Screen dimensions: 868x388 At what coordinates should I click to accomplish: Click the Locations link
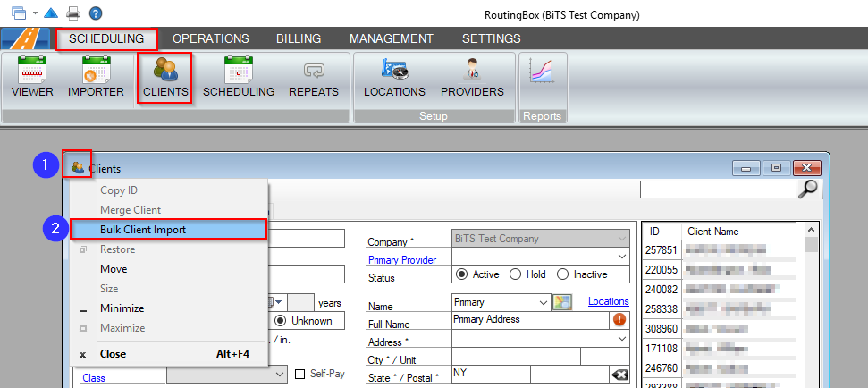(x=608, y=301)
